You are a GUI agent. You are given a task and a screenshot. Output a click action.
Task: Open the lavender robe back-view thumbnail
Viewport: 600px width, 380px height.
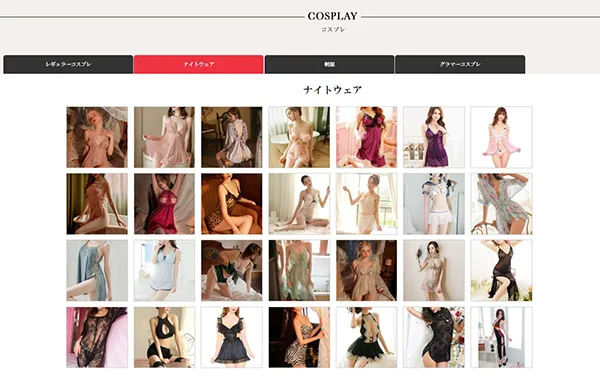(232, 137)
